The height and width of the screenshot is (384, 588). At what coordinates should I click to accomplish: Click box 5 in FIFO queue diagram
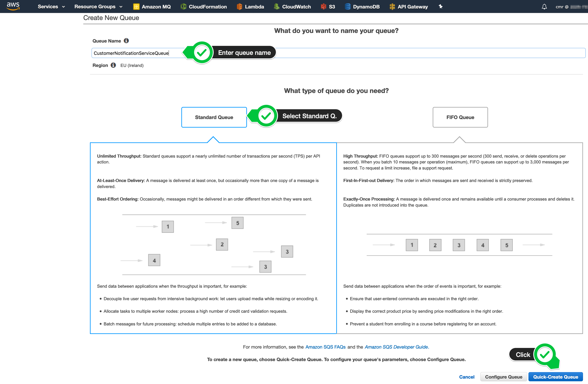tap(506, 245)
